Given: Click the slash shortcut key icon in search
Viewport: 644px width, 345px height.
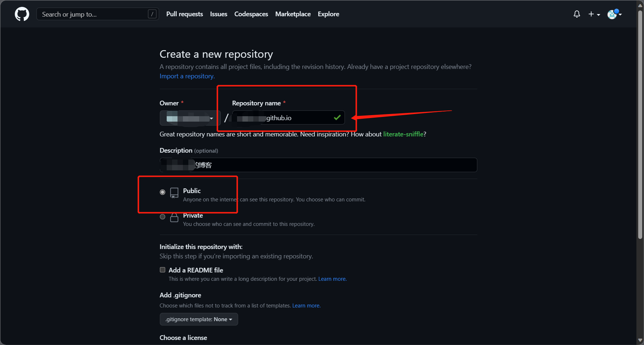Looking at the screenshot, I should pos(152,14).
